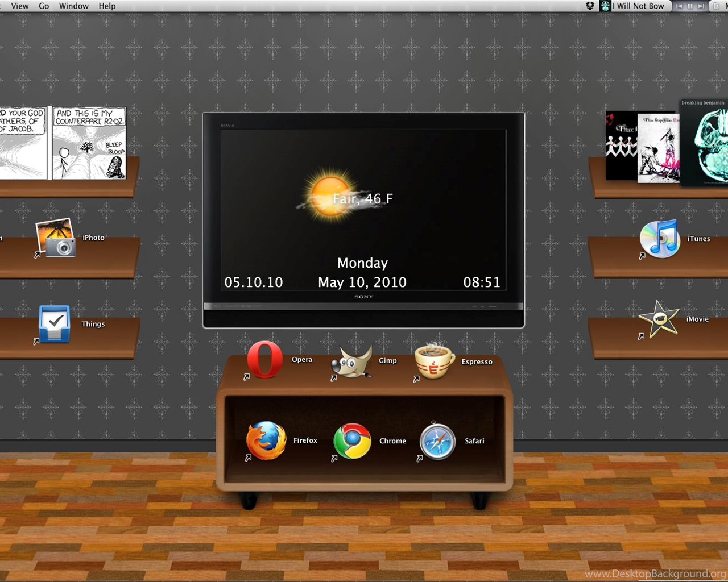
Task: Open the Opera browser shortcut
Action: (264, 359)
